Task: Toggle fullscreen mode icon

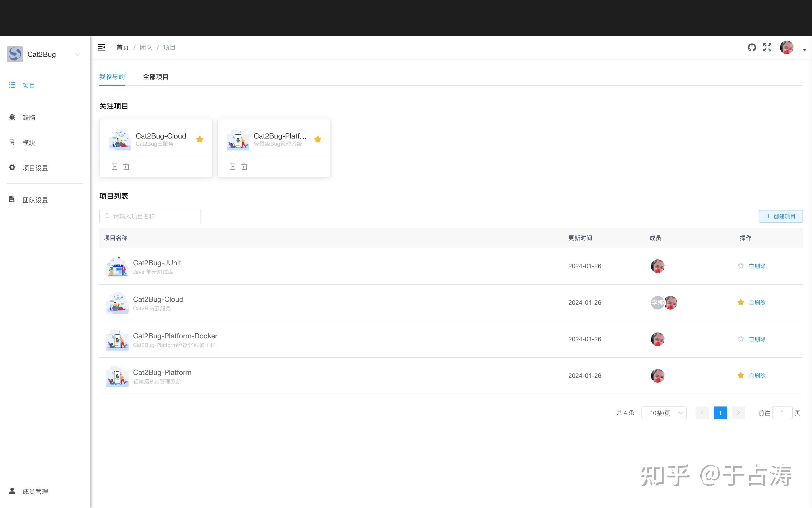Action: click(x=767, y=47)
